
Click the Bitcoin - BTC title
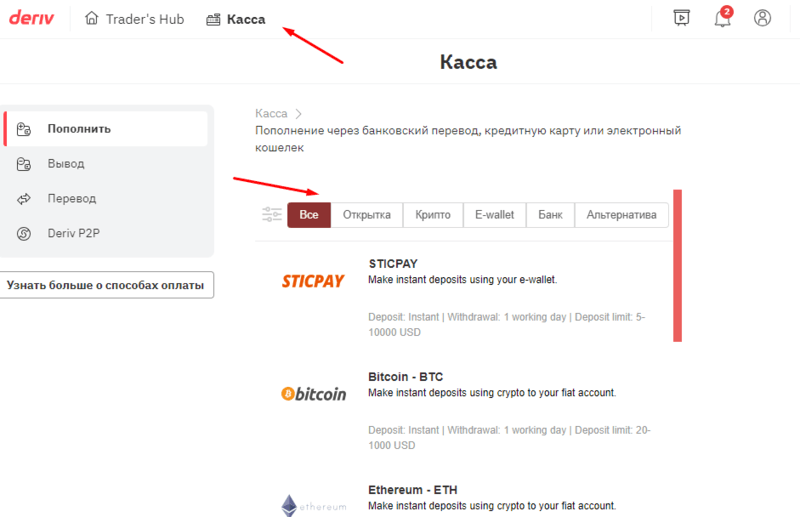(x=406, y=377)
